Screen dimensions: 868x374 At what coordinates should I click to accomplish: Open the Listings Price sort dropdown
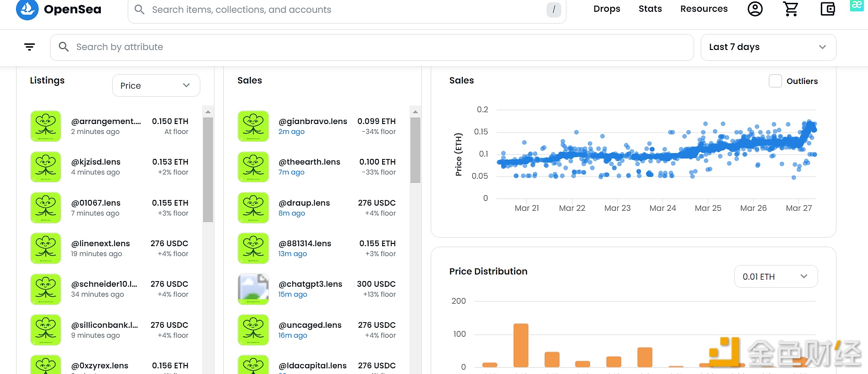[156, 85]
